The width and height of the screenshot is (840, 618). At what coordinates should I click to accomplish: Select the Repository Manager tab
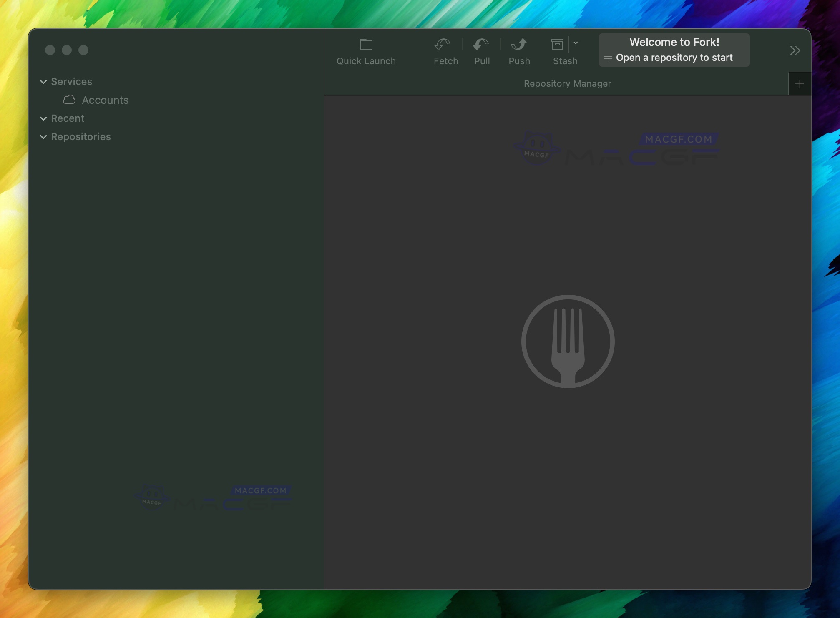point(567,84)
